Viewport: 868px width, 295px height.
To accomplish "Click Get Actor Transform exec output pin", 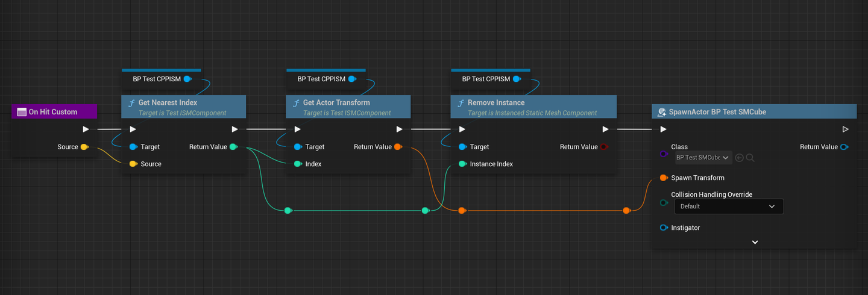I will click(399, 129).
